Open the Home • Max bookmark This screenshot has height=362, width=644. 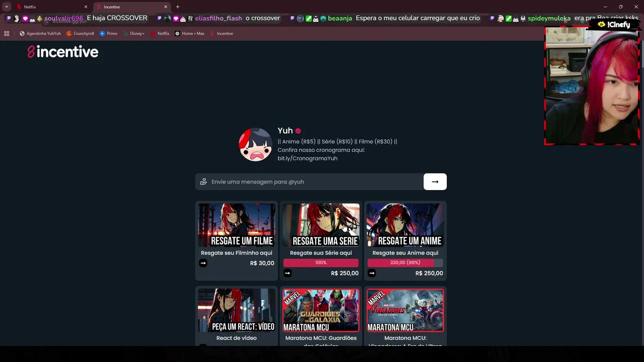click(190, 34)
